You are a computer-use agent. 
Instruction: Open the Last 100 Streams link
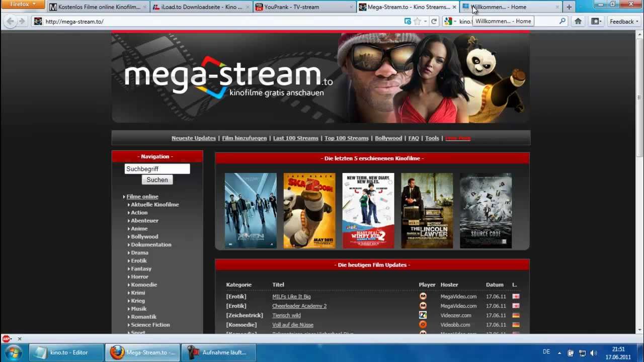pyautogui.click(x=296, y=138)
